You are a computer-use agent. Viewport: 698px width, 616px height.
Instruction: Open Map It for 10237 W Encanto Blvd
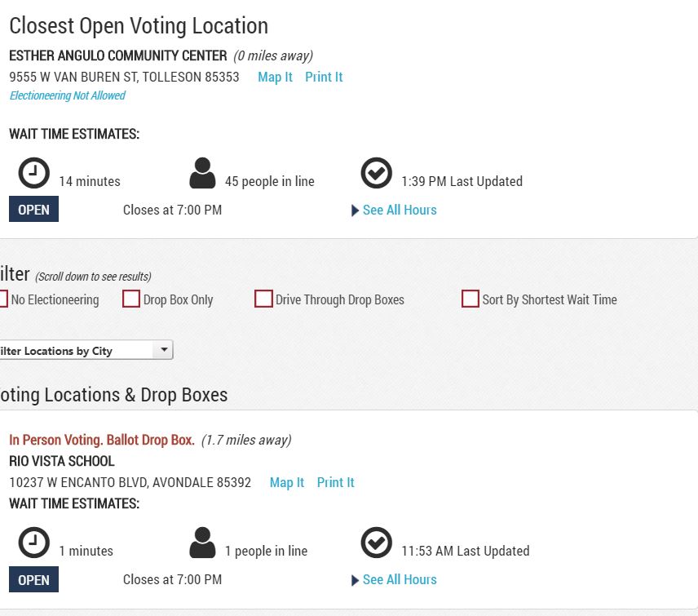287,482
